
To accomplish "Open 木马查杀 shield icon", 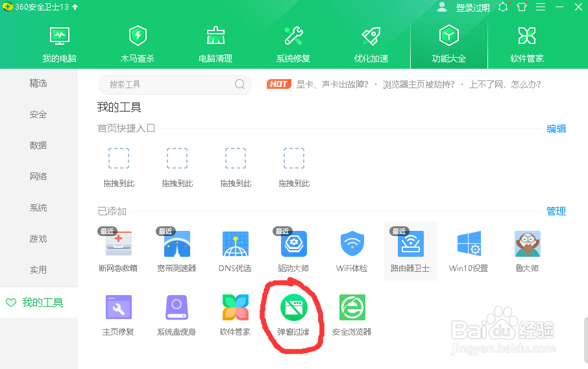I will [x=138, y=36].
